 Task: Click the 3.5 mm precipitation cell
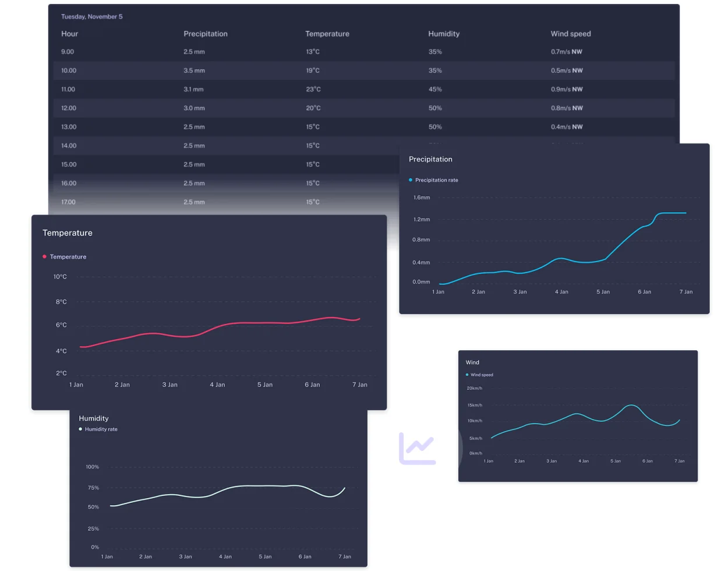point(194,71)
